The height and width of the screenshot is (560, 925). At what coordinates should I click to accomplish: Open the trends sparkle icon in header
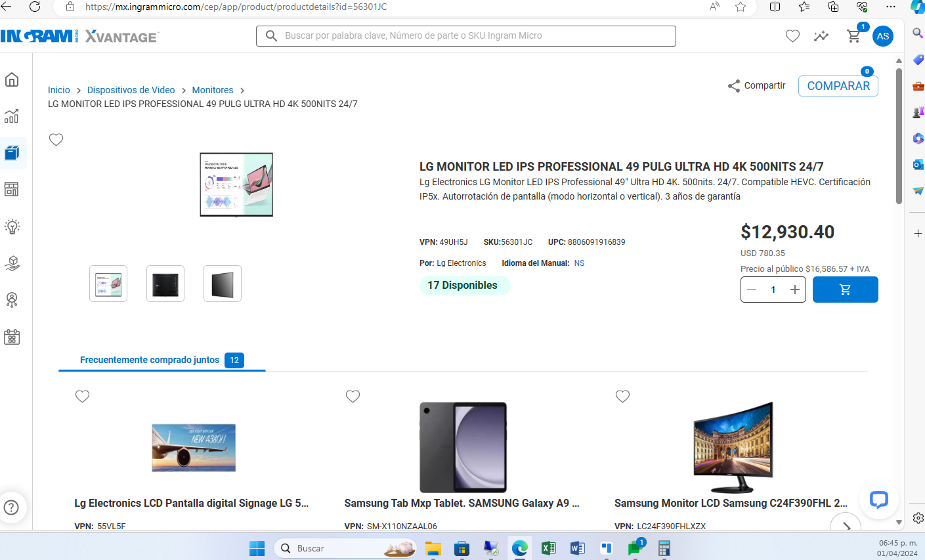[821, 36]
